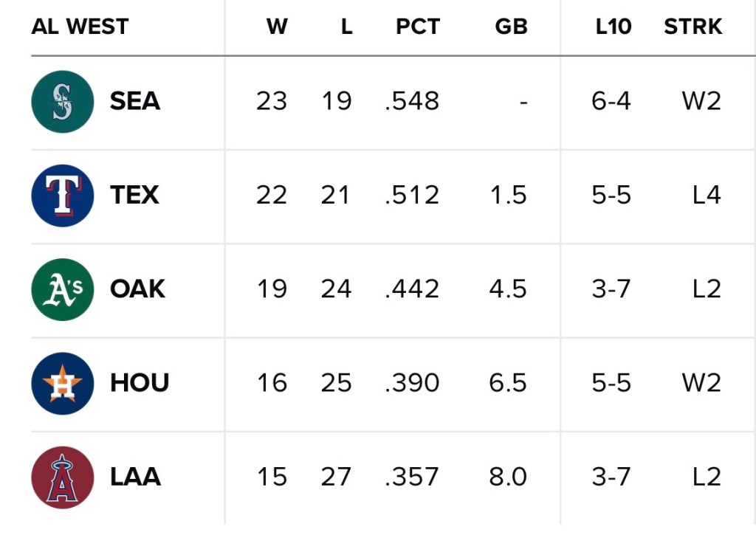The image size is (756, 535).
Task: Click the L10 column header
Action: point(614,27)
